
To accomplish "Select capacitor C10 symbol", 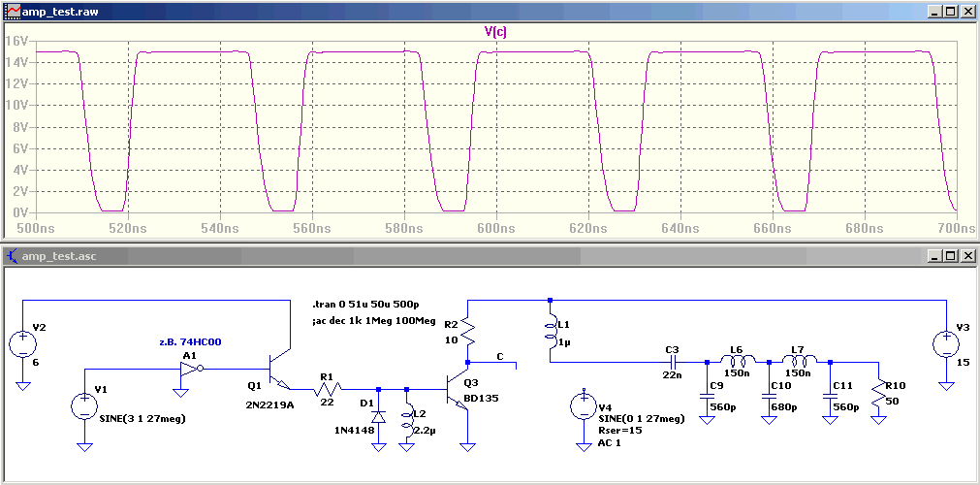I will [769, 397].
